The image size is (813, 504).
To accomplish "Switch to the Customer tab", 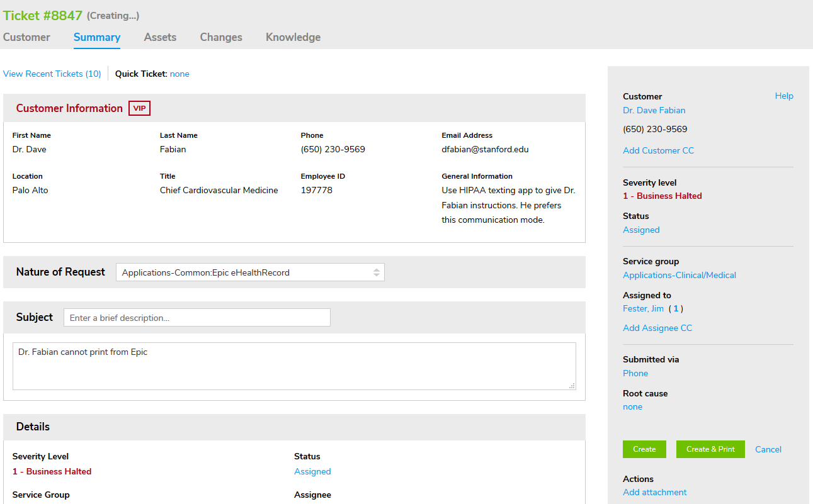I will click(x=26, y=37).
